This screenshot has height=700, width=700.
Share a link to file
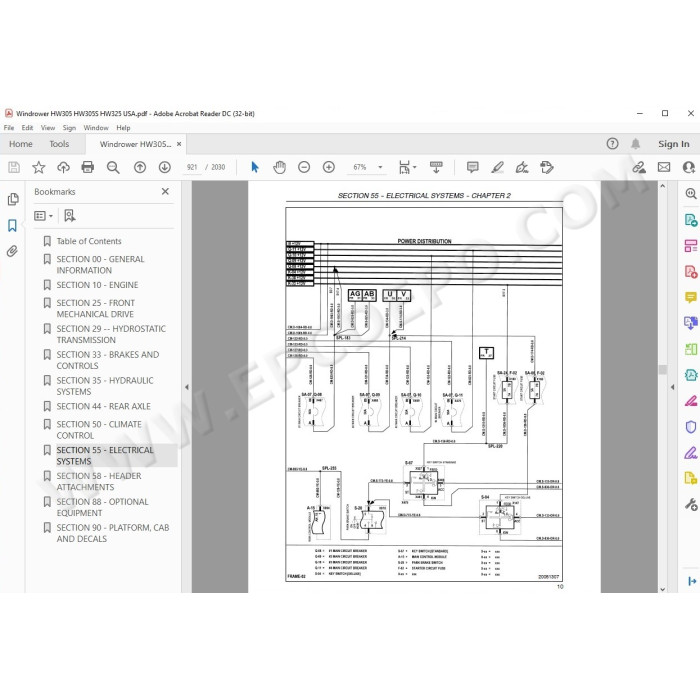coord(639,167)
